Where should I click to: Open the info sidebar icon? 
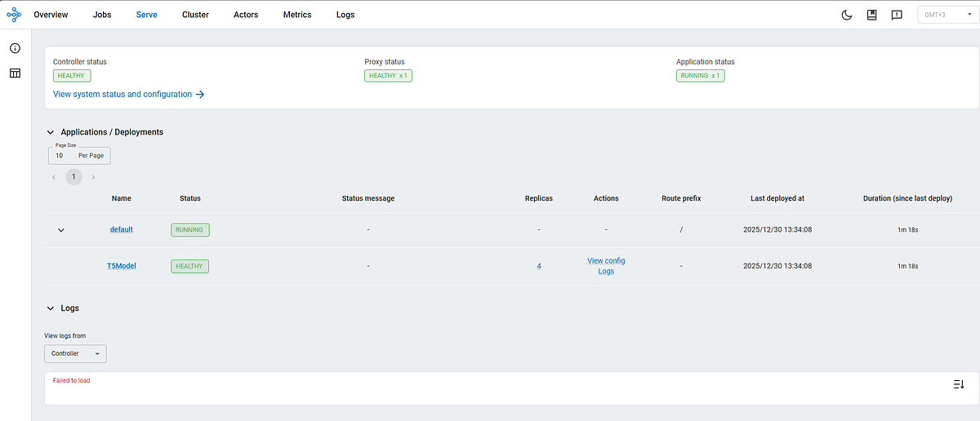15,48
